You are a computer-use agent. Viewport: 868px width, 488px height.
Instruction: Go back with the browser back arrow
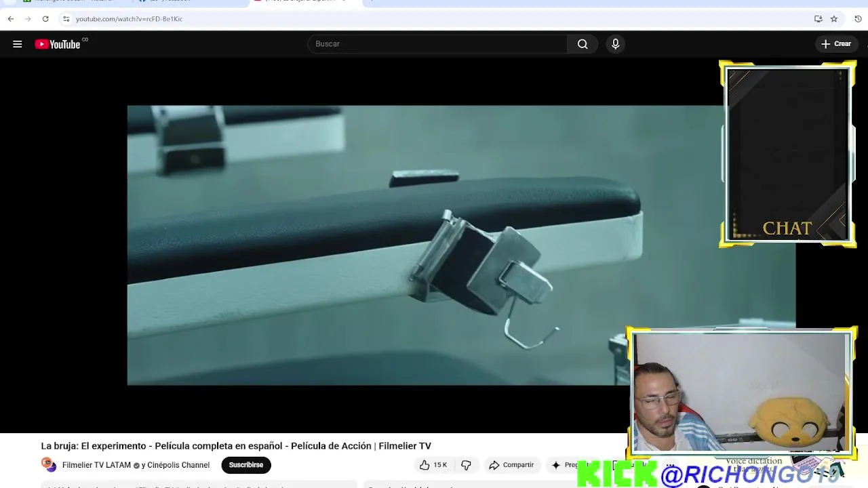click(11, 19)
